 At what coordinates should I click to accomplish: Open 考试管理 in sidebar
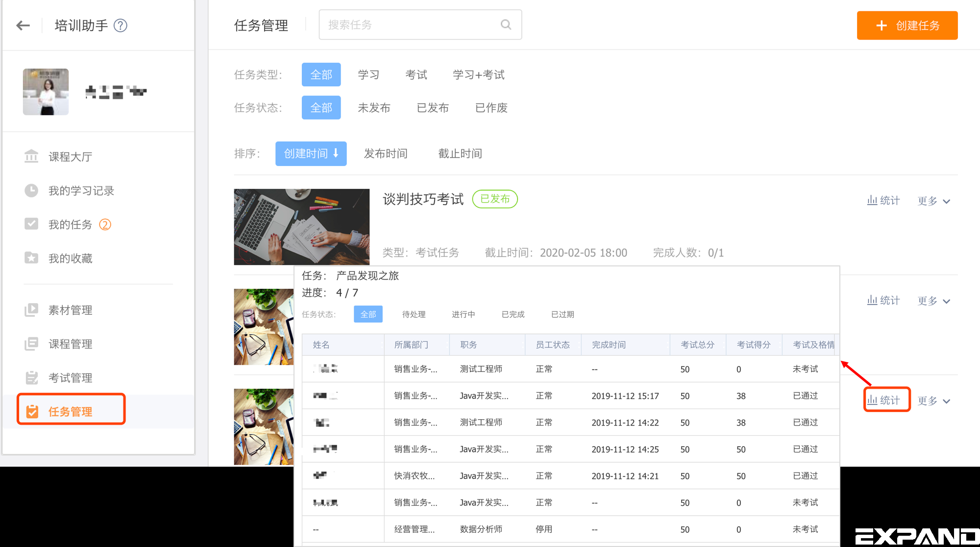click(70, 378)
